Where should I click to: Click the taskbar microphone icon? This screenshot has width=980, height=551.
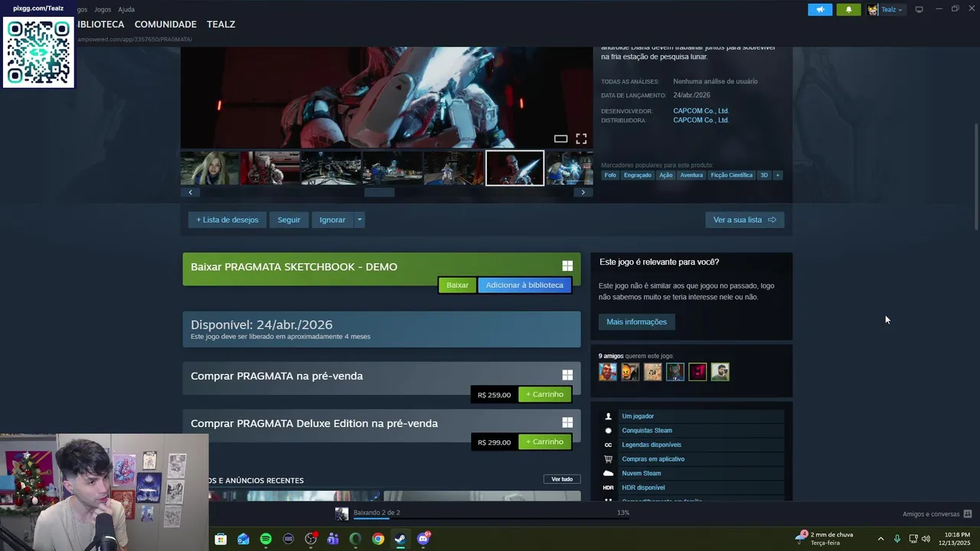[x=897, y=539]
